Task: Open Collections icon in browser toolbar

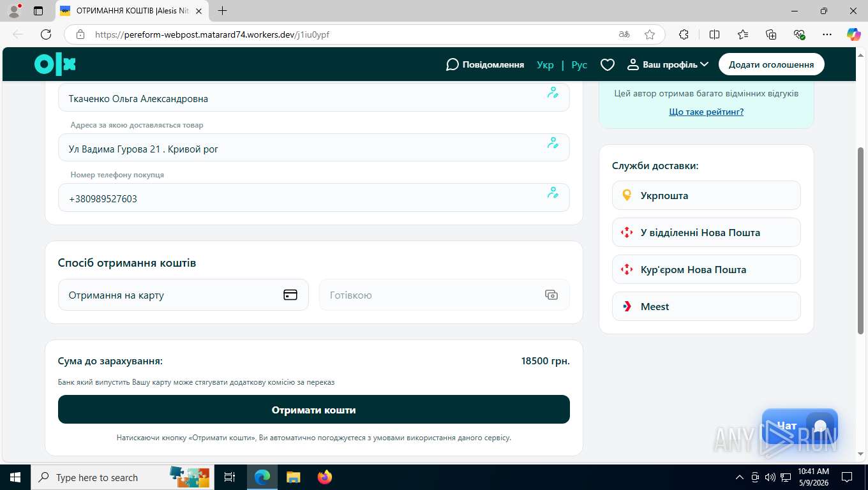Action: pos(771,34)
